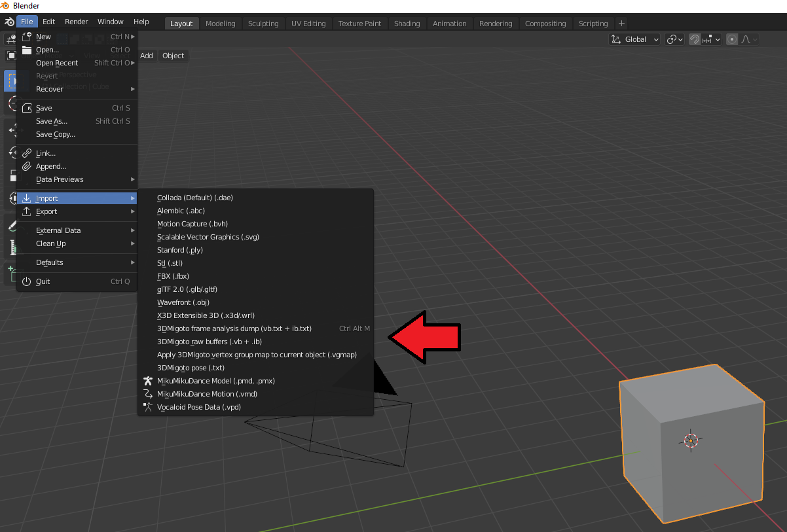Import Alembic (.abc)
This screenshot has height=532, width=787.
coord(255,211)
